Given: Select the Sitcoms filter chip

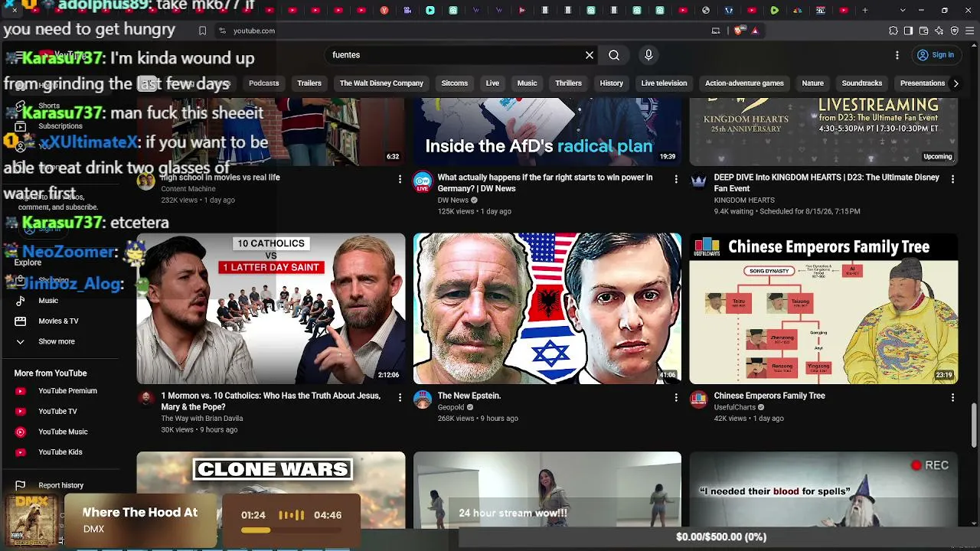Looking at the screenshot, I should [x=455, y=83].
